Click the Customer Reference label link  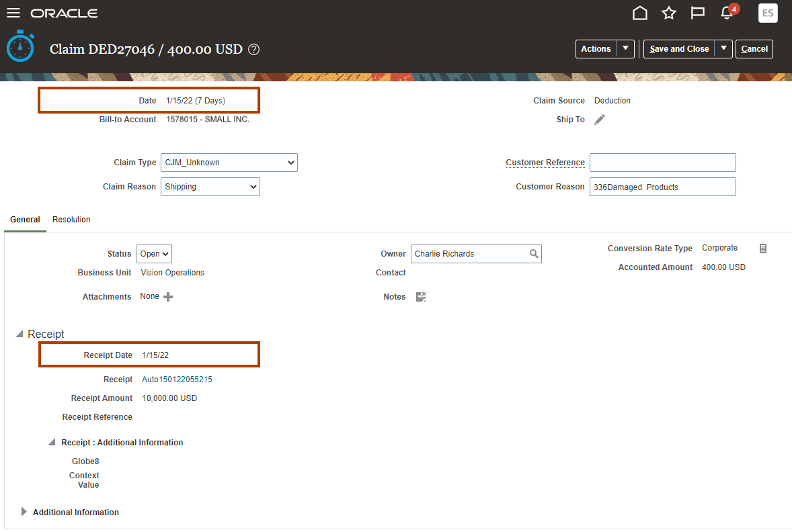pos(545,163)
